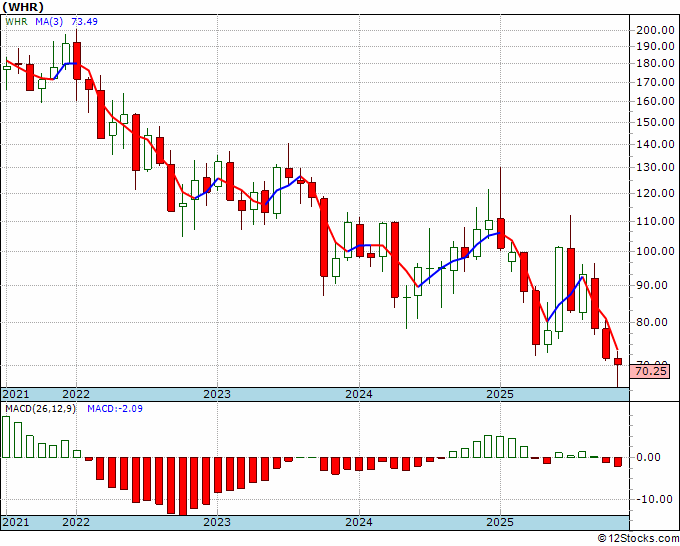The width and height of the screenshot is (680, 546).
Task: Click the 180.00 price axis label
Action: tap(655, 63)
